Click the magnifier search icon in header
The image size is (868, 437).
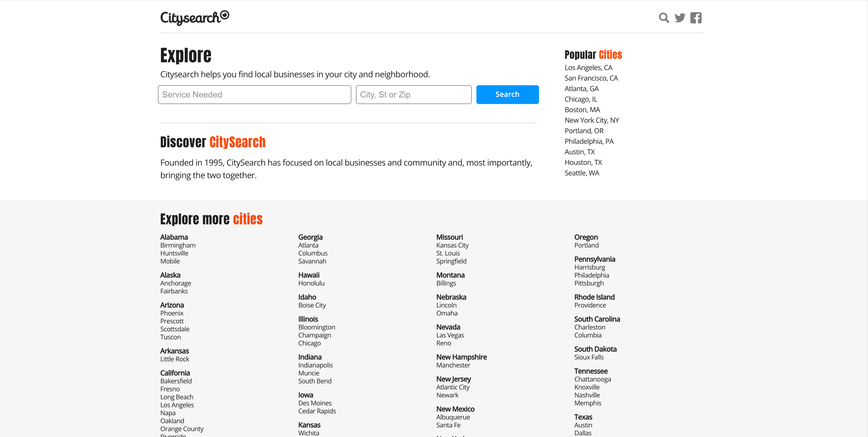point(664,18)
